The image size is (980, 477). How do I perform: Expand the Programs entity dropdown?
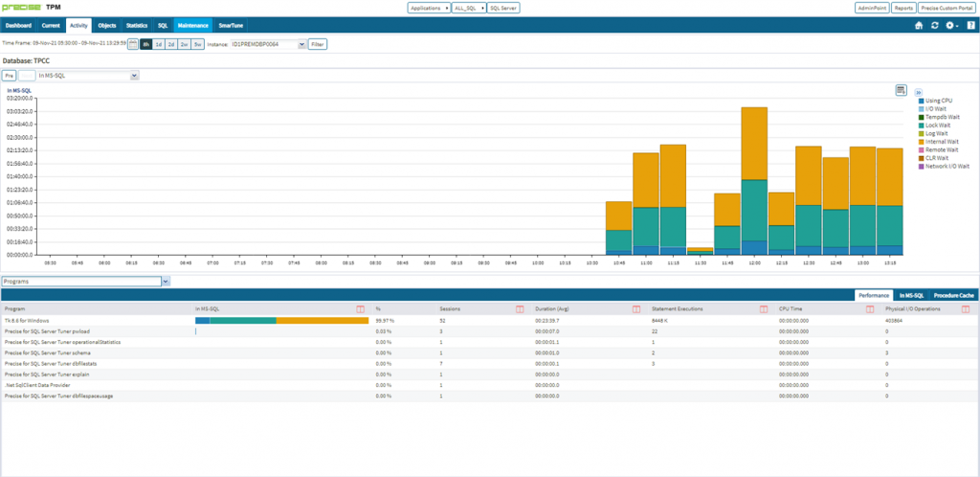pos(166,282)
